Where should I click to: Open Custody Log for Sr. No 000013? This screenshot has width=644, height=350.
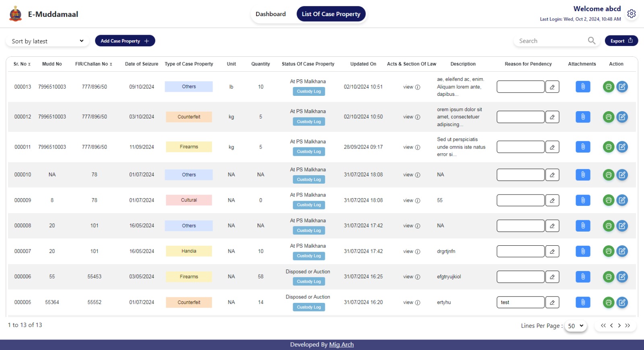[309, 91]
